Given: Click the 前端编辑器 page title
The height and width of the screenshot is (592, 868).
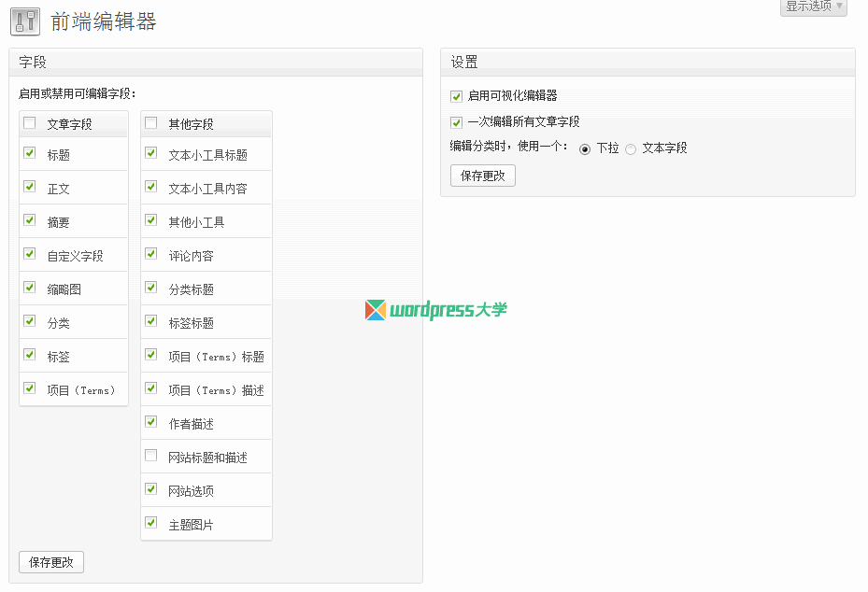Looking at the screenshot, I should click(104, 22).
